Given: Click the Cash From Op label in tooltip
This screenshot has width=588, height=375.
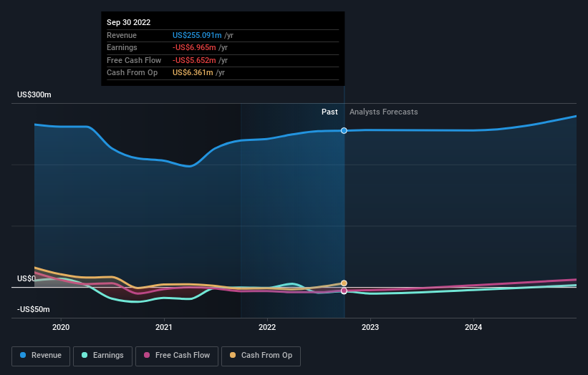Looking at the screenshot, I should [x=132, y=73].
